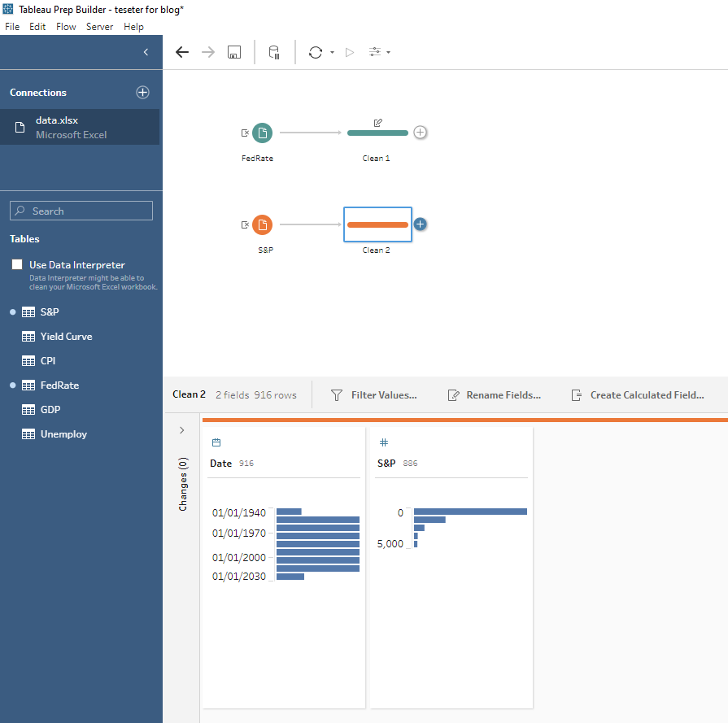Select the FedRate table in the Tables list
This screenshot has height=723, width=728.
pos(59,385)
